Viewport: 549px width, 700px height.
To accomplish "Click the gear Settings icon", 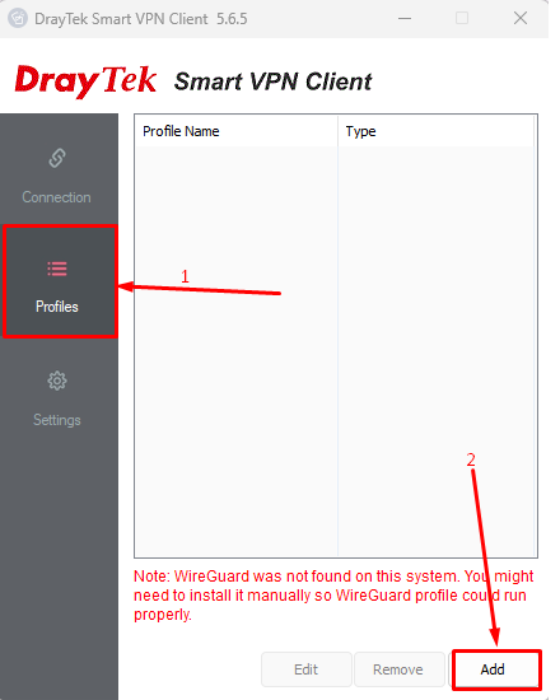I will [x=57, y=381].
